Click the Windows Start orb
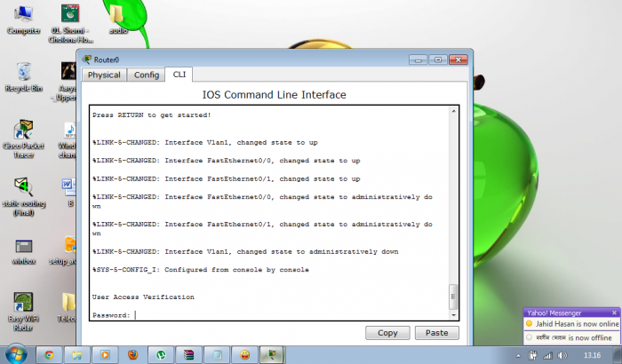This screenshot has width=622, height=364. coord(16,354)
